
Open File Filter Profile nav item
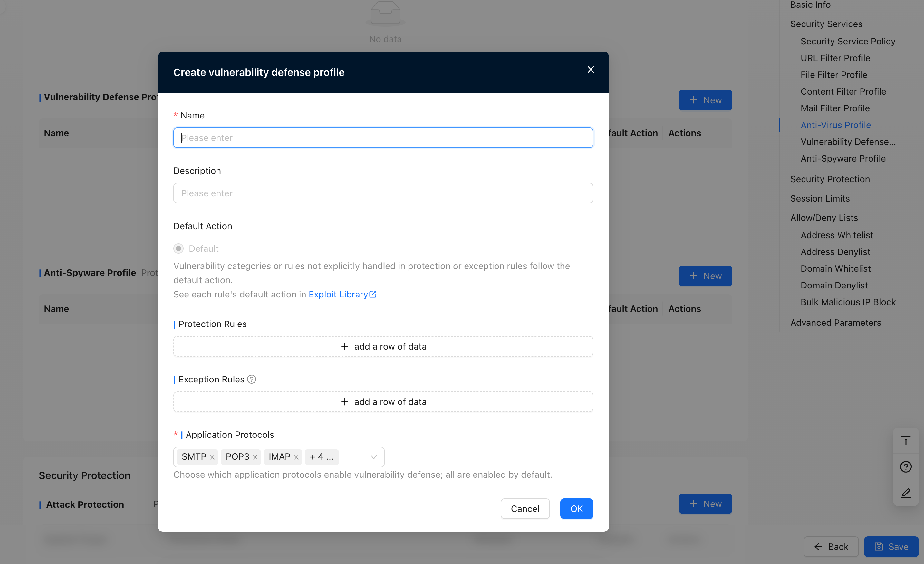(833, 75)
